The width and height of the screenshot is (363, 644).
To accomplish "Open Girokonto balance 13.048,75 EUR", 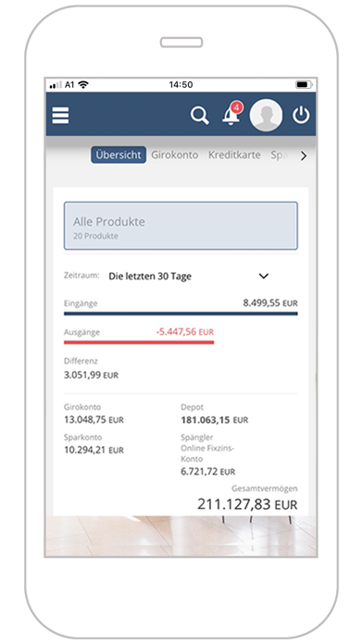I will point(94,420).
